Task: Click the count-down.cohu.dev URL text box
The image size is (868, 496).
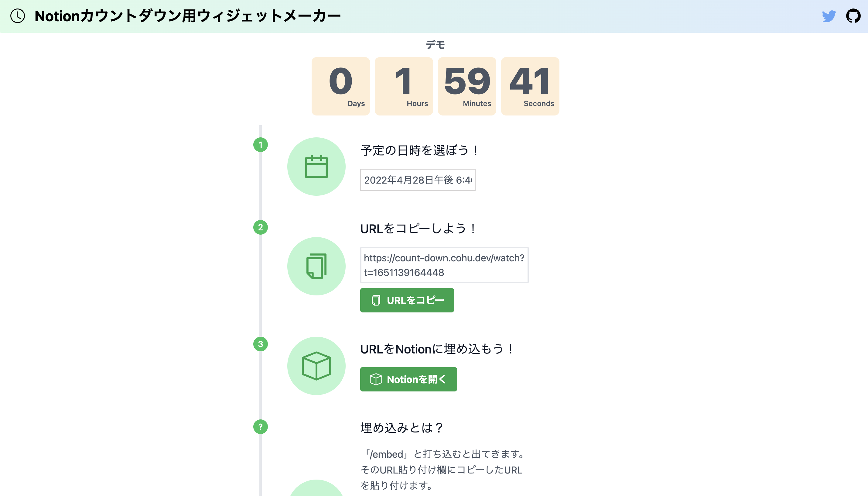Action: 444,265
